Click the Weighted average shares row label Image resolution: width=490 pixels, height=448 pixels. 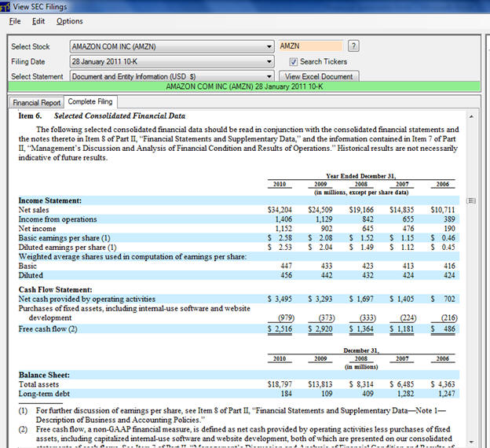[x=133, y=256]
